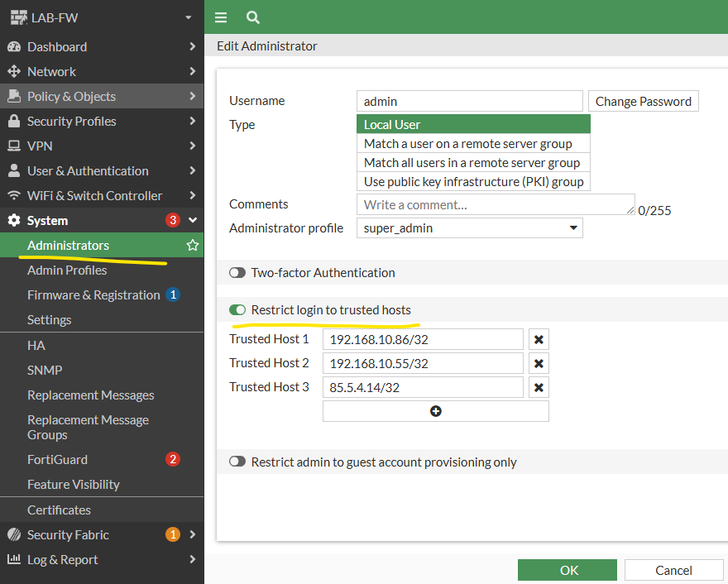Open Certificates menu item
The width and height of the screenshot is (728, 584).
59,510
